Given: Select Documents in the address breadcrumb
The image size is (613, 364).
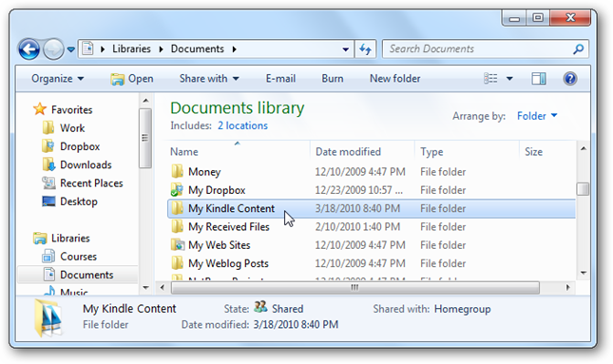Looking at the screenshot, I should click(x=197, y=48).
